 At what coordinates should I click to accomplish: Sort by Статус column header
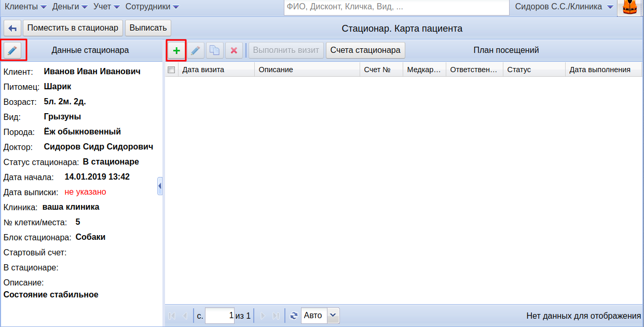(534, 70)
